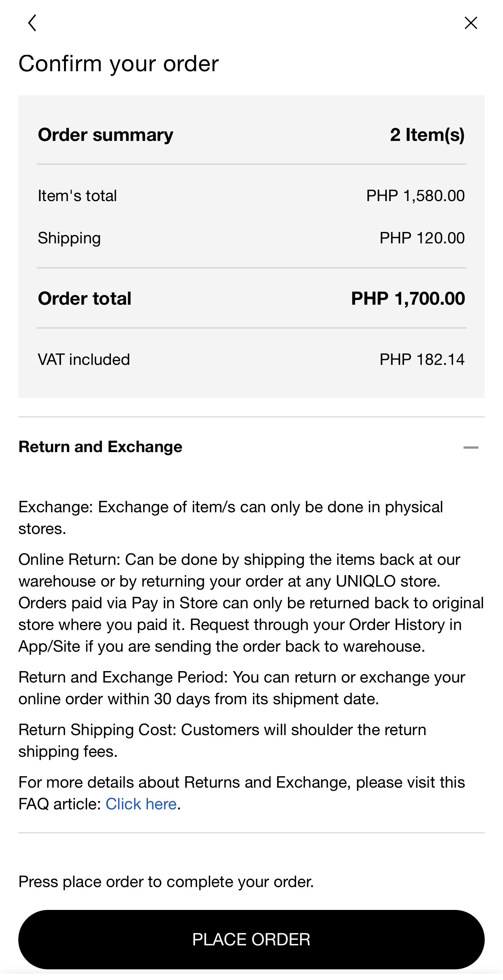Tap the Exchange policy paragraph
The image size is (503, 980).
tap(231, 518)
